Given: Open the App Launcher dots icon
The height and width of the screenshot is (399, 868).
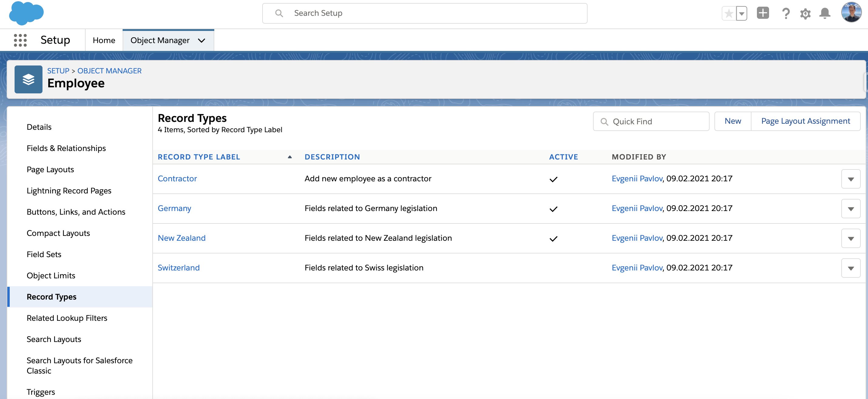Looking at the screenshot, I should 20,40.
